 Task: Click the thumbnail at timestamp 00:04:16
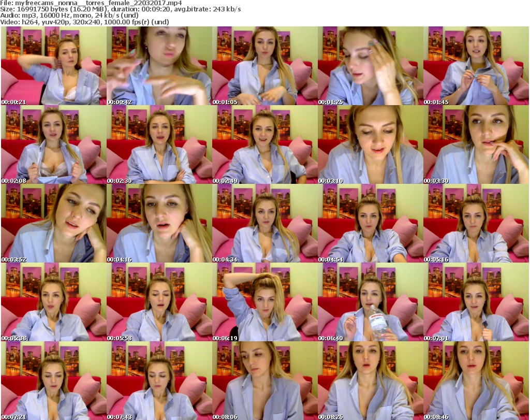point(159,223)
